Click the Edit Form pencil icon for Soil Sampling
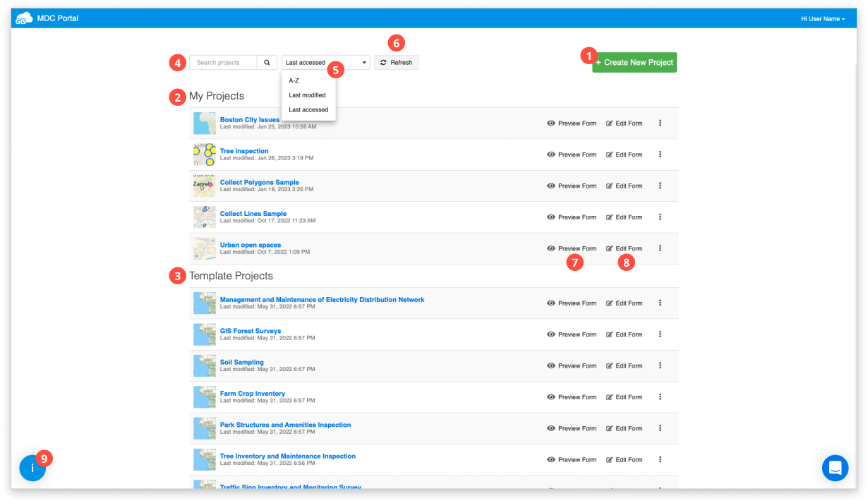The width and height of the screenshot is (868, 503). point(610,365)
